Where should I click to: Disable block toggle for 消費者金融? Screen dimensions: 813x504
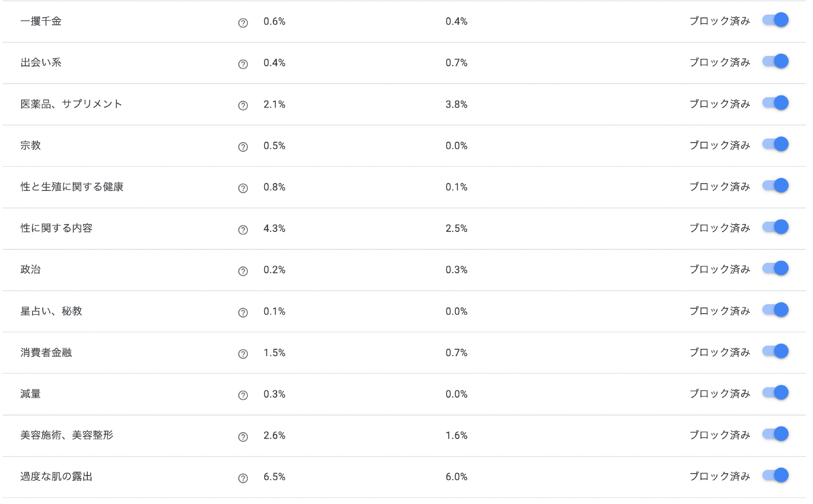click(775, 351)
